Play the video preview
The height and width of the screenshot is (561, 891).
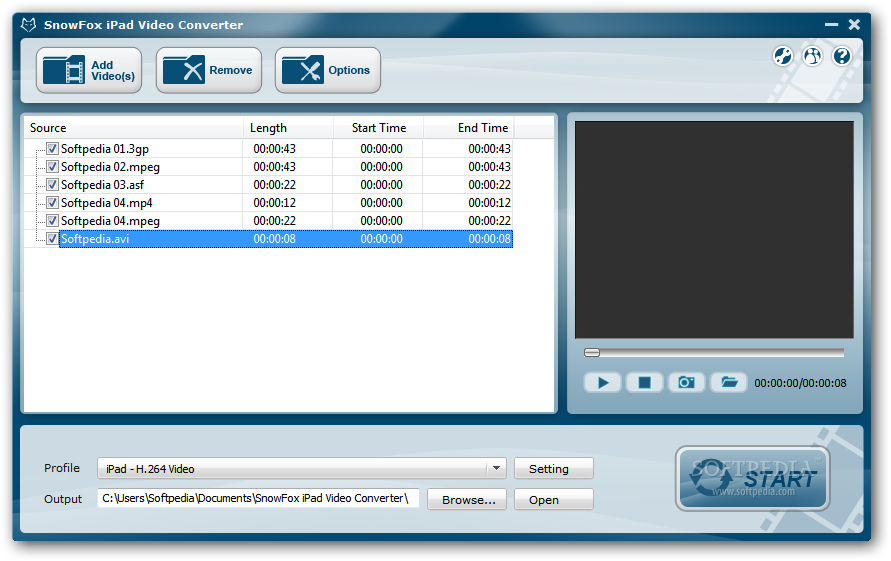pyautogui.click(x=602, y=383)
